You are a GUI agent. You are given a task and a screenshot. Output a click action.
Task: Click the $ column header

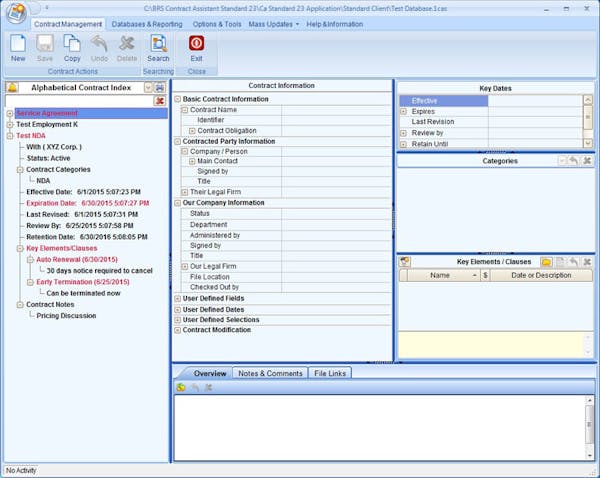tap(485, 275)
